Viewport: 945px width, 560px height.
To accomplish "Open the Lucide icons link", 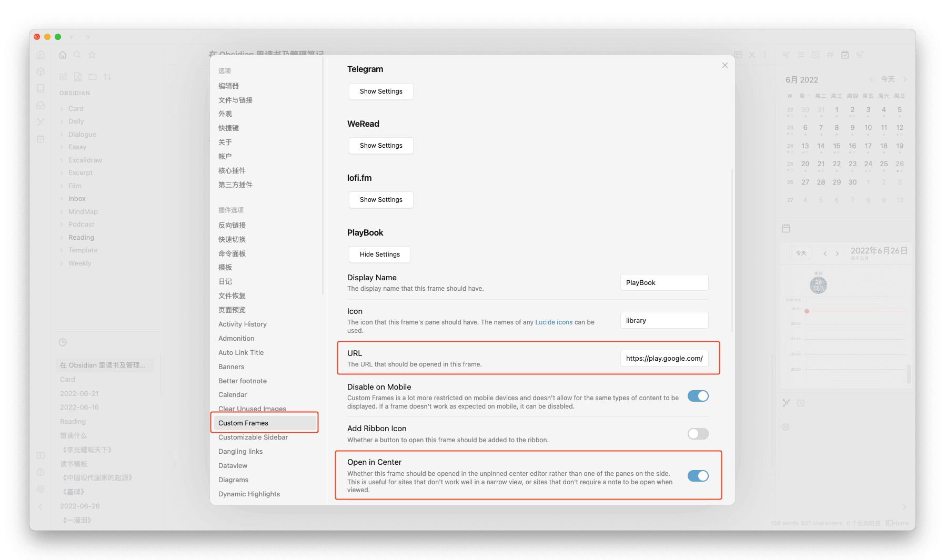I will pos(554,322).
